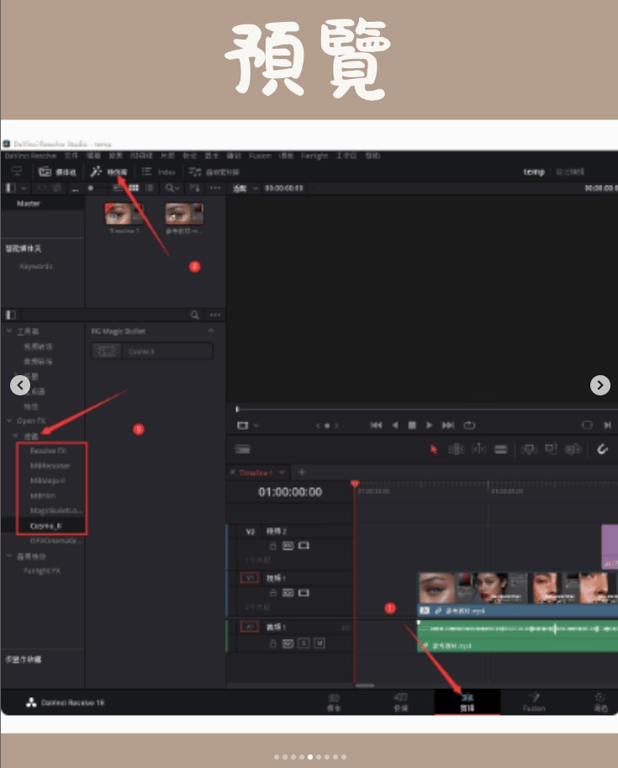Click the Replace Clip edit icon
Image resolution: width=618 pixels, height=768 pixels.
click(573, 449)
